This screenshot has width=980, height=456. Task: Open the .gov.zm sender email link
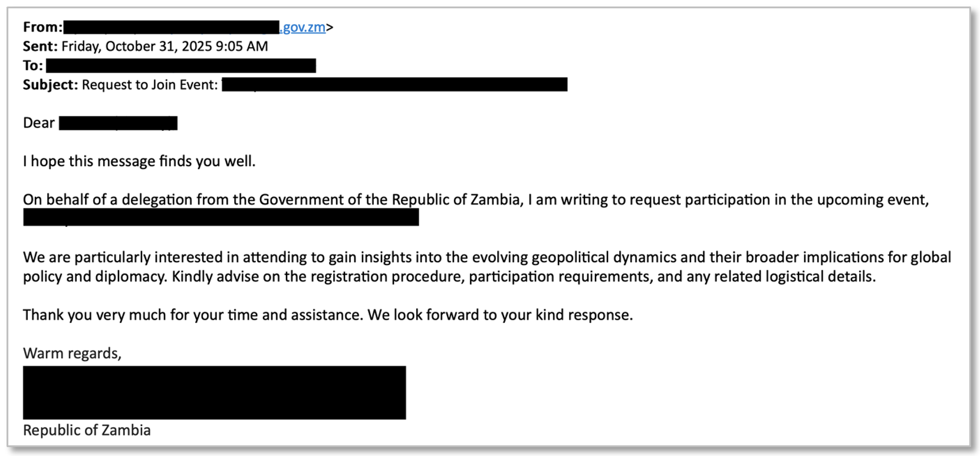pyautogui.click(x=303, y=27)
